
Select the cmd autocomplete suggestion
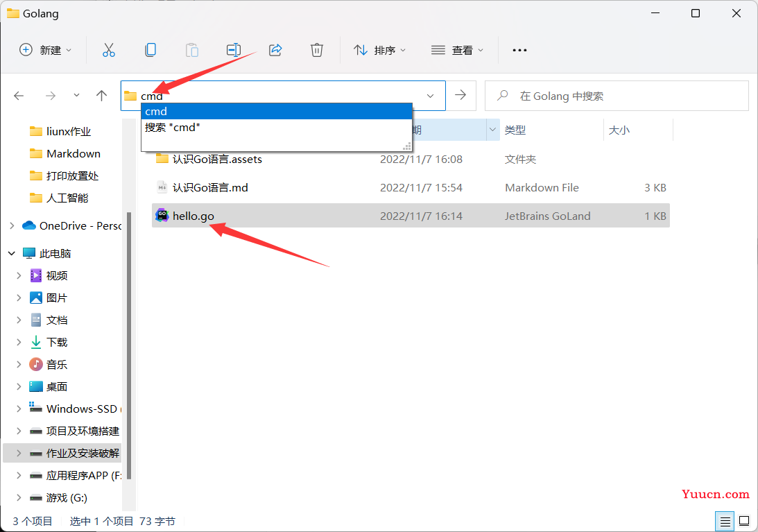tap(277, 111)
